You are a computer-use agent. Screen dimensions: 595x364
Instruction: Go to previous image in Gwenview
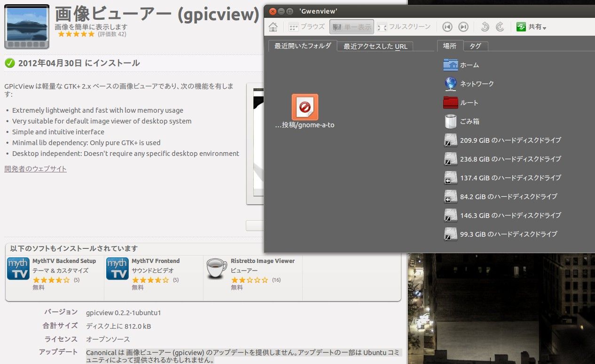click(447, 27)
